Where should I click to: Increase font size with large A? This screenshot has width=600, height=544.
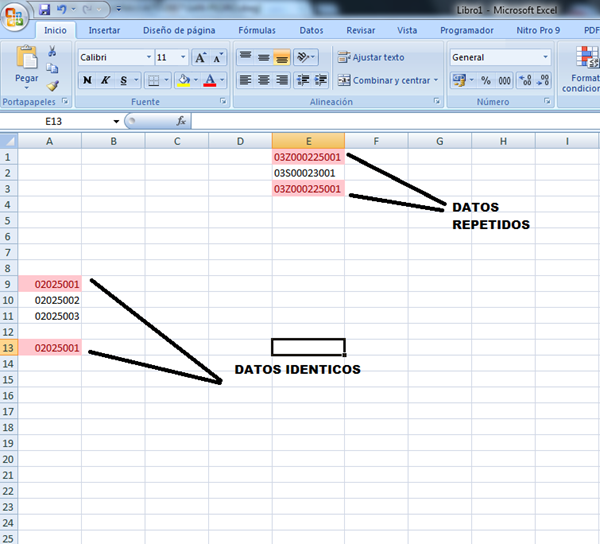click(200, 57)
